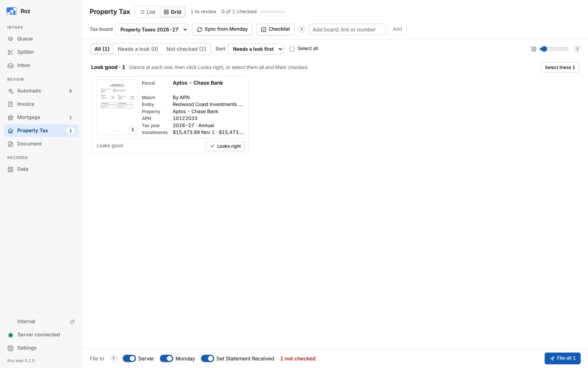The height and width of the screenshot is (368, 588).
Task: Click the Roz logo icon
Action: coord(12,11)
